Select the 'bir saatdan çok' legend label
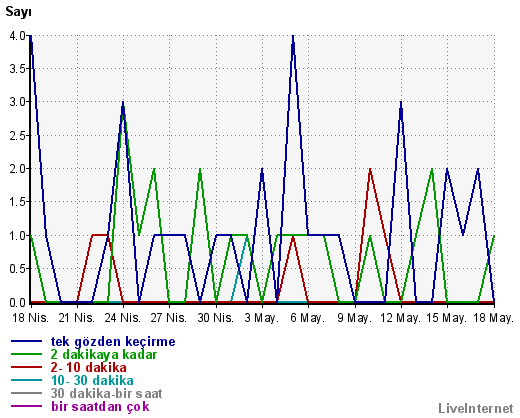The image size is (520, 418). coord(100,407)
